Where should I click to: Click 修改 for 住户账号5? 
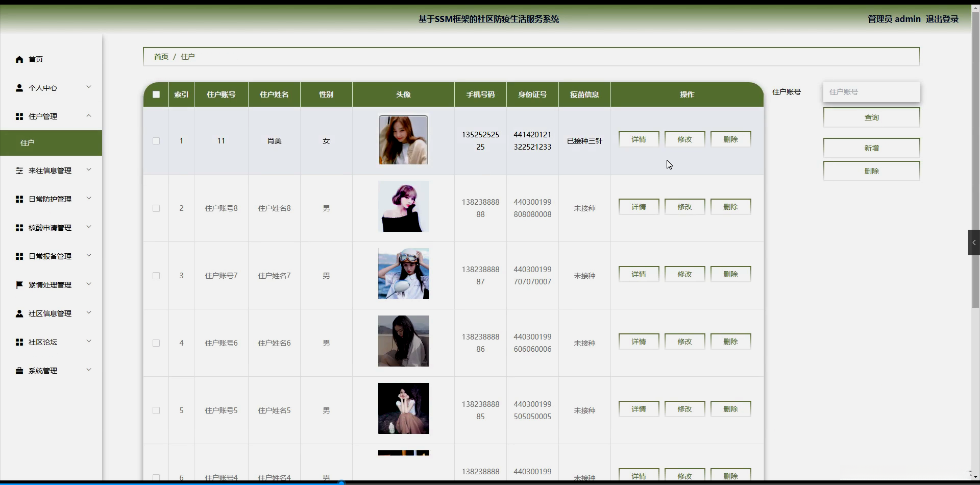(x=684, y=409)
